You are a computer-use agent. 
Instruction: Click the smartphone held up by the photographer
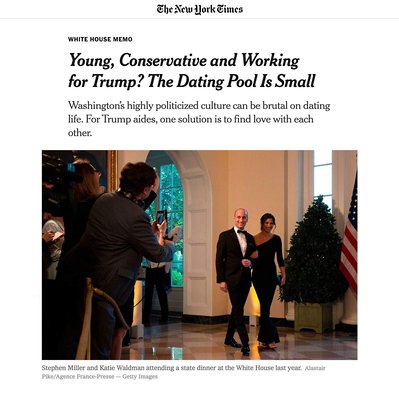pyautogui.click(x=161, y=217)
